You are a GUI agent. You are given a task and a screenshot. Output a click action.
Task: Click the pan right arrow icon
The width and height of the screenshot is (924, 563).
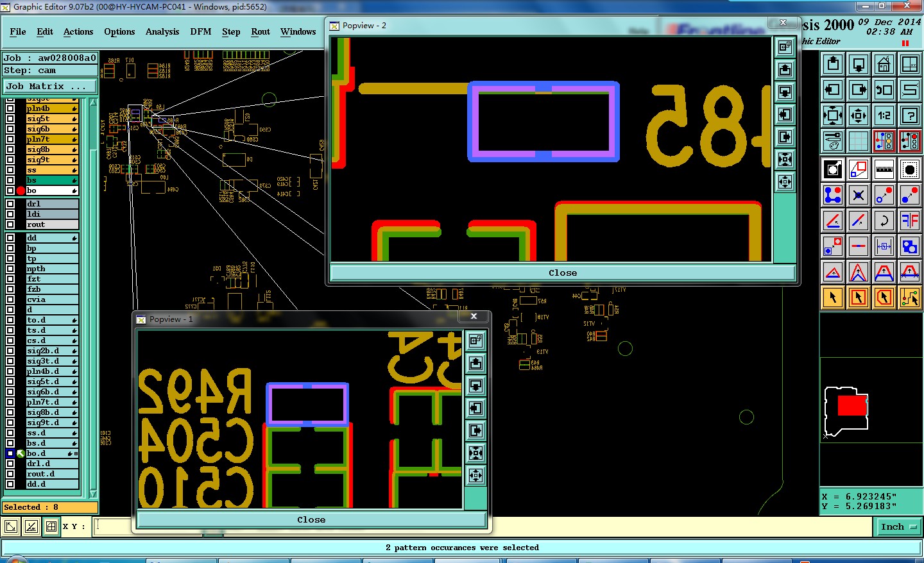tap(859, 90)
